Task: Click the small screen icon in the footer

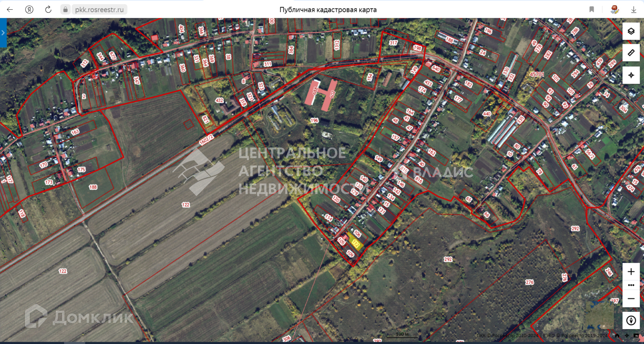Action: (636, 335)
